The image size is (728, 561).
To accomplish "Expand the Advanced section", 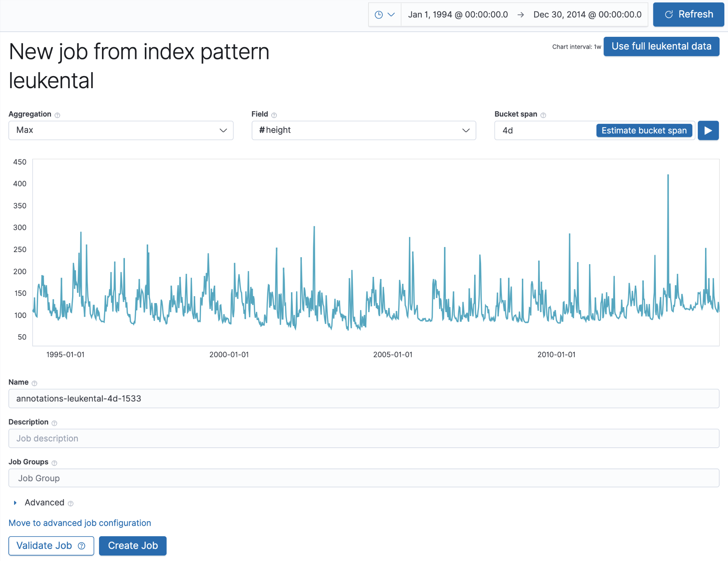I will coord(15,503).
